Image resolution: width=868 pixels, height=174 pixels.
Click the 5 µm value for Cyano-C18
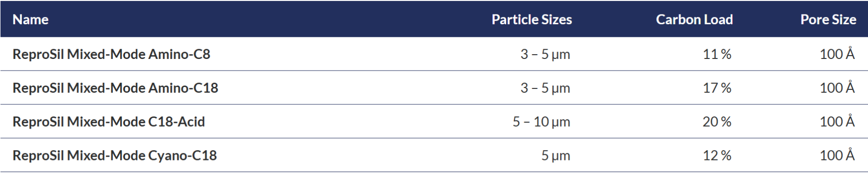pyautogui.click(x=555, y=156)
